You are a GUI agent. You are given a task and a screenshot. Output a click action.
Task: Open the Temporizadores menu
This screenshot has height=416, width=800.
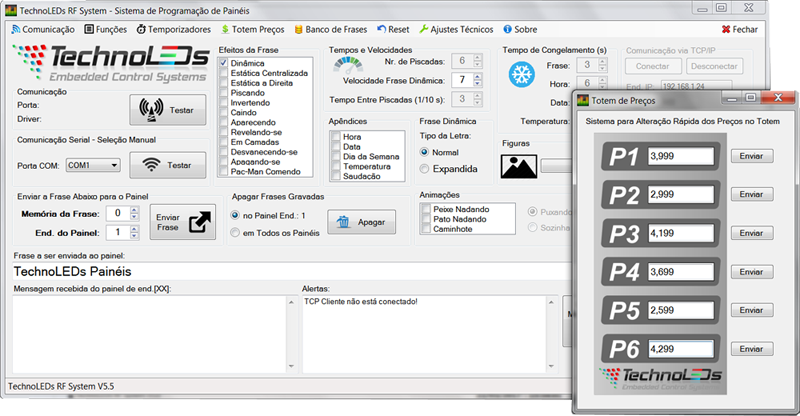pyautogui.click(x=173, y=30)
